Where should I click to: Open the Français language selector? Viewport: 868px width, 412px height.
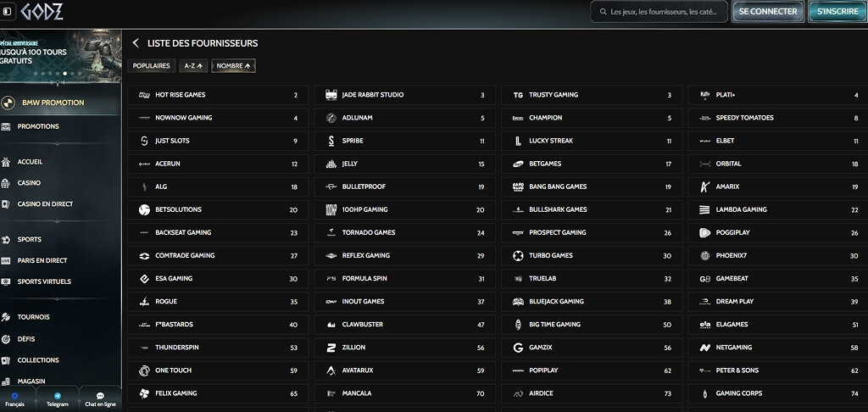click(x=15, y=399)
